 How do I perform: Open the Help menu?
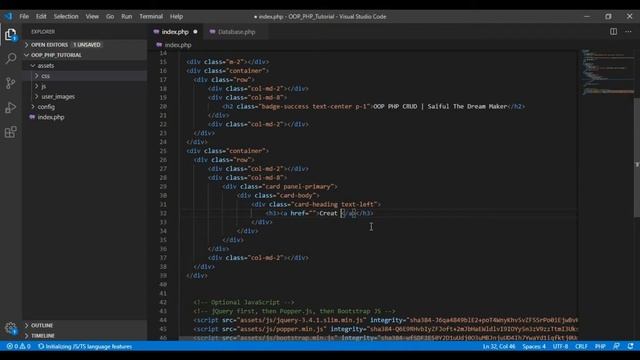176,16
